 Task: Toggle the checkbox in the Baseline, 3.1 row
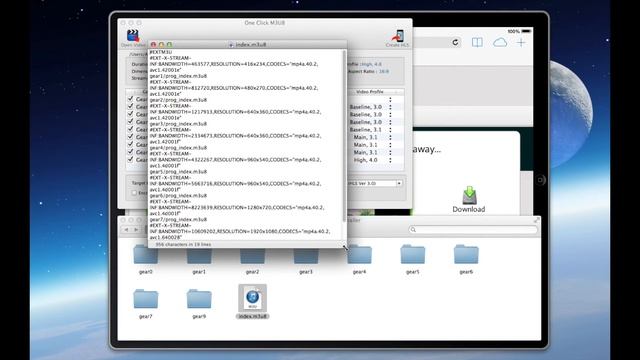[131, 129]
